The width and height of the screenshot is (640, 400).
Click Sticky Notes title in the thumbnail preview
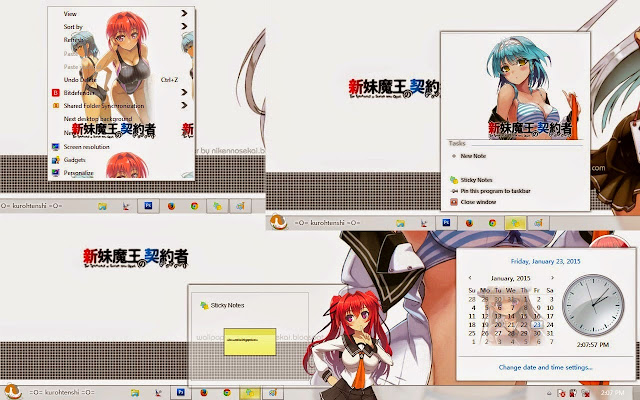click(227, 305)
